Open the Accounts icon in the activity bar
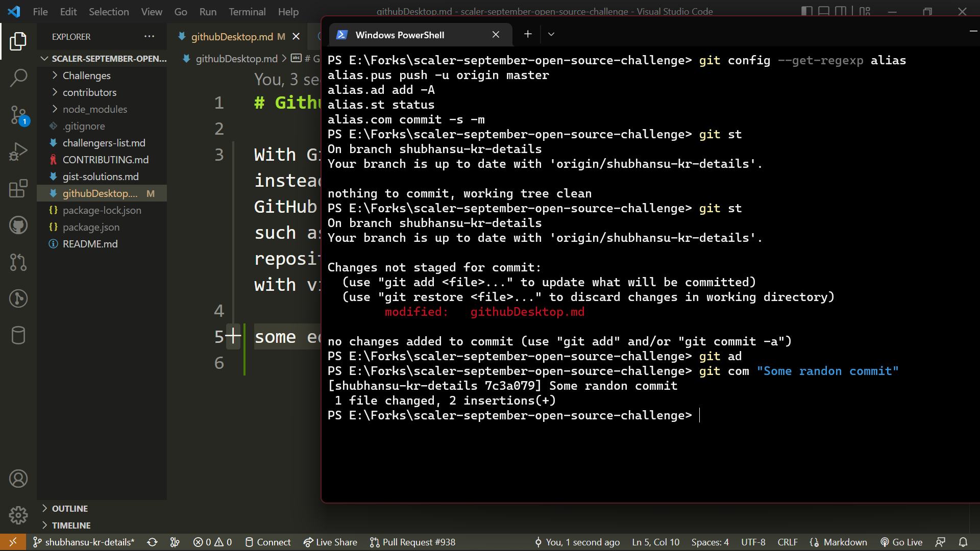Viewport: 980px width, 551px height. click(x=19, y=479)
